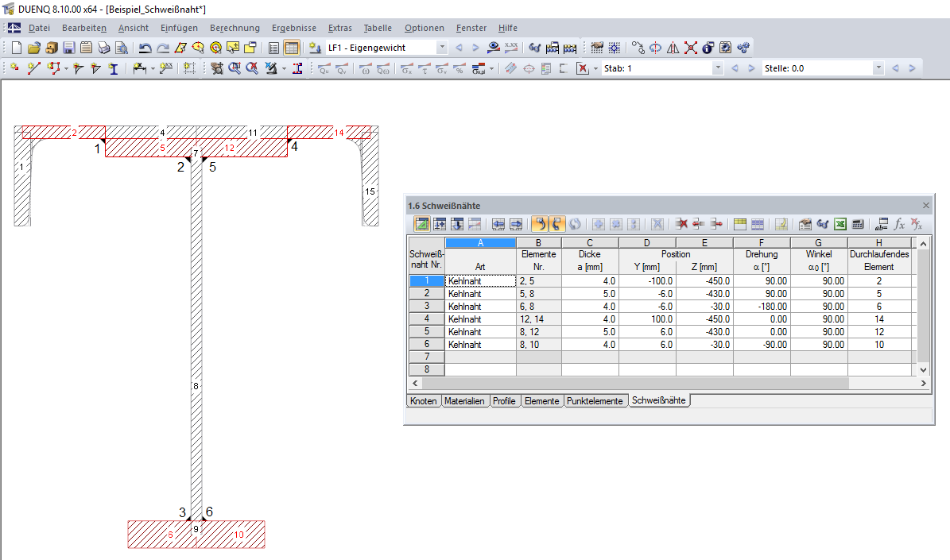950x560 pixels.
Task: Click the binoculars search icon in table toolbar
Action: [823, 225]
